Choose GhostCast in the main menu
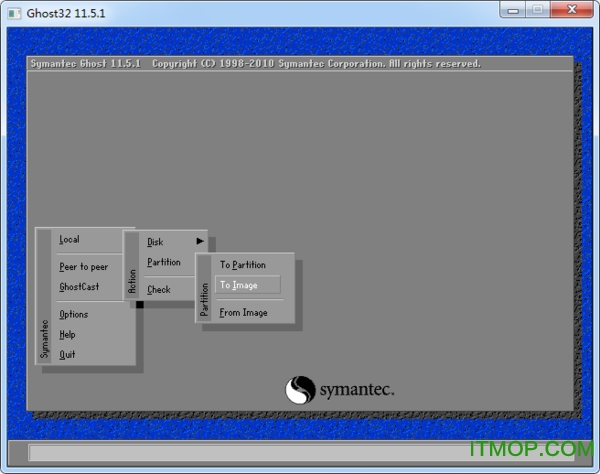The width and height of the screenshot is (600, 474). pos(79,287)
